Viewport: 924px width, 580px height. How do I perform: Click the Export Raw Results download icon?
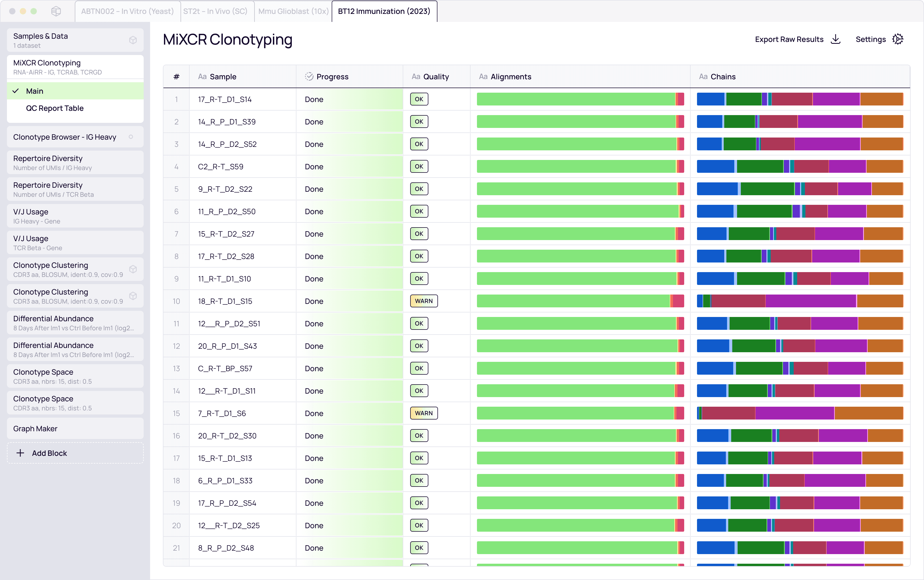[x=835, y=39]
